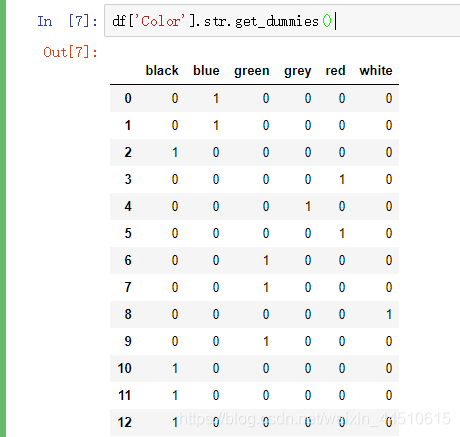Select row index 3

tap(128, 179)
